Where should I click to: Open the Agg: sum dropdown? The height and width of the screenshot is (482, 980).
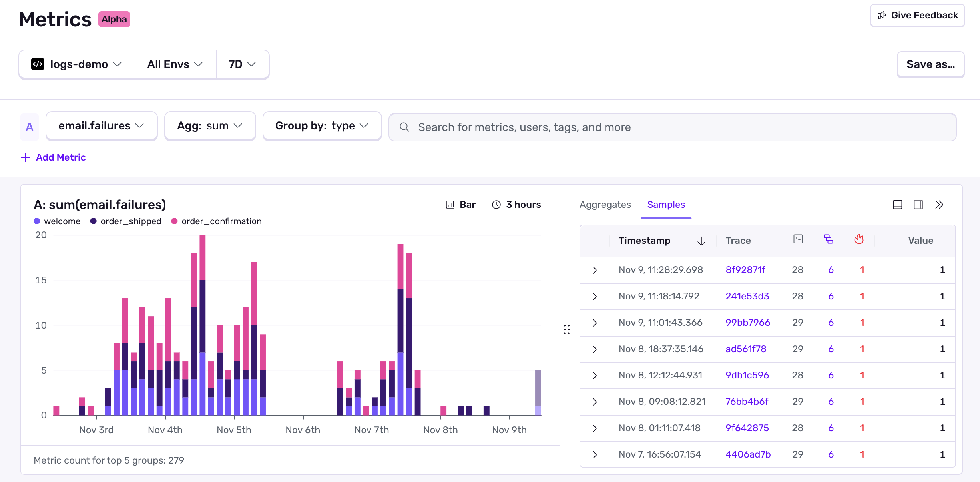pyautogui.click(x=210, y=125)
